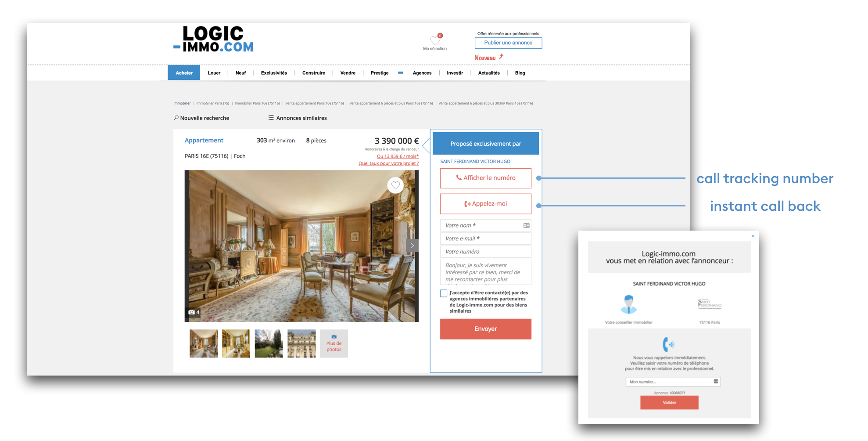Click the magnifier icon beside Nouvelle recherche

point(176,118)
